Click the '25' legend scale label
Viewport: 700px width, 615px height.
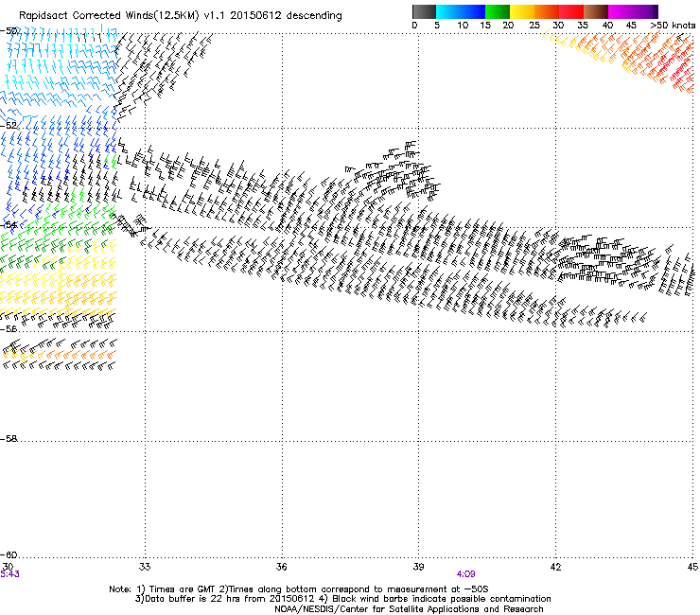pos(534,26)
